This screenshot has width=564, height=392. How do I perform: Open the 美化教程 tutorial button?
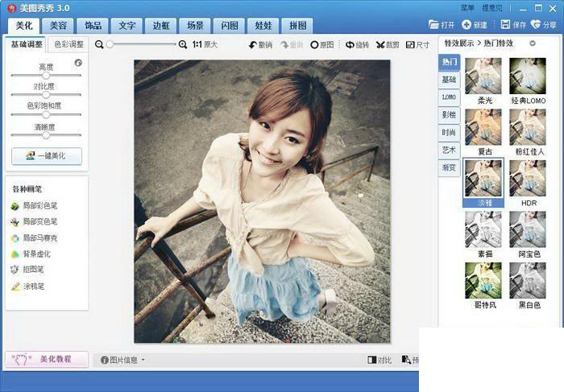pyautogui.click(x=47, y=359)
